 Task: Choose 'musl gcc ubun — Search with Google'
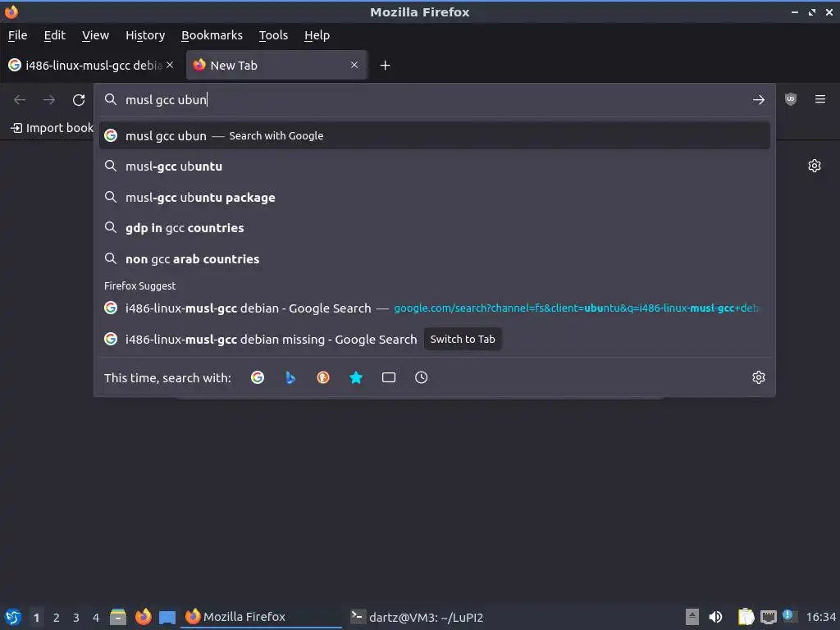(x=435, y=135)
